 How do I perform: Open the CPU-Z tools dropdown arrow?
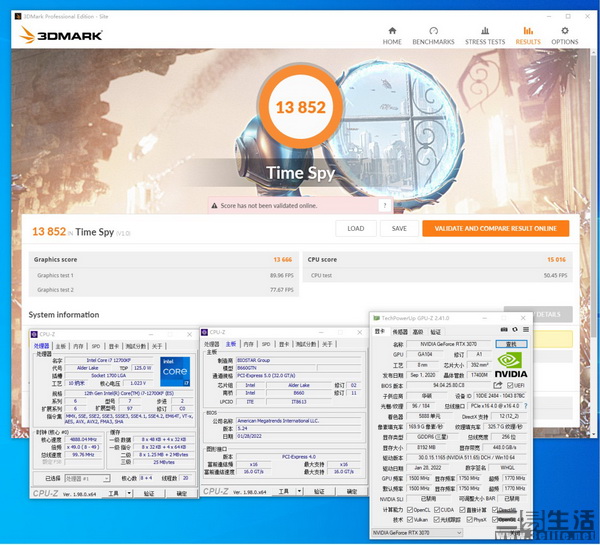point(127,492)
